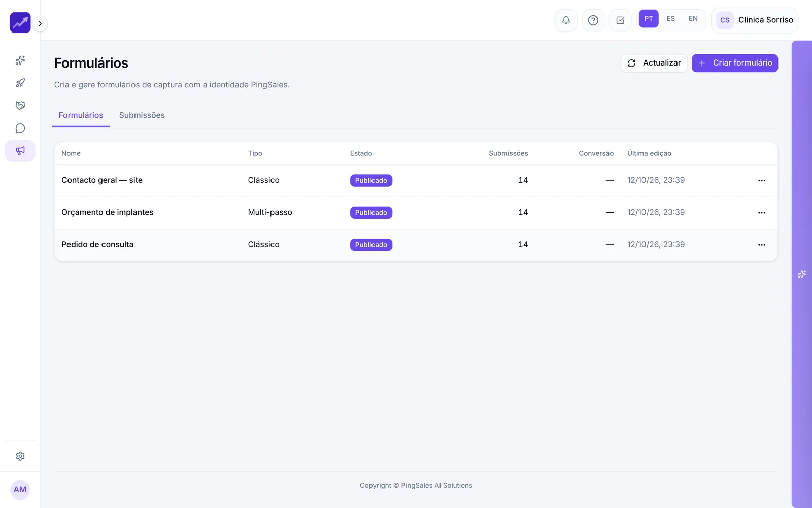Switch language to PT
Screen dimensions: 812x508
click(x=649, y=19)
